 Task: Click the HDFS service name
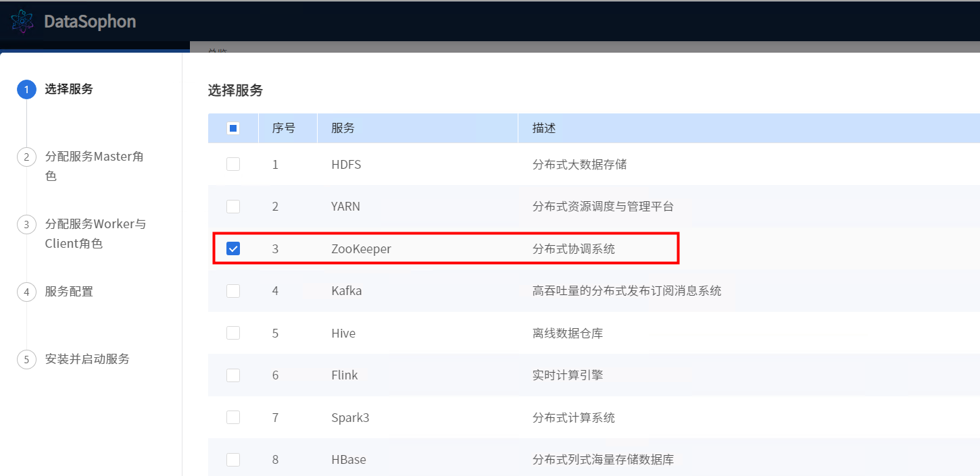coord(346,164)
